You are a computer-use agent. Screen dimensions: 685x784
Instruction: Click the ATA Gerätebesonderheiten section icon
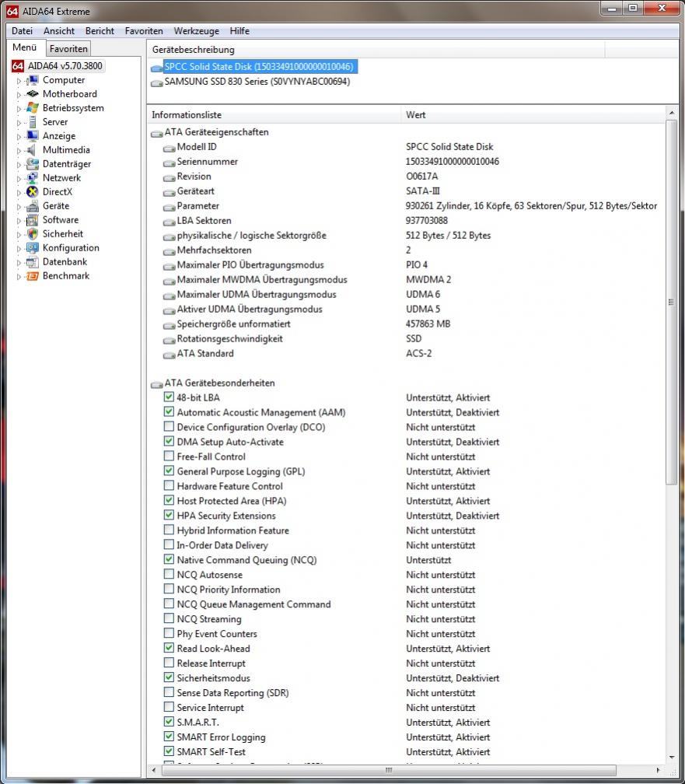tap(157, 384)
